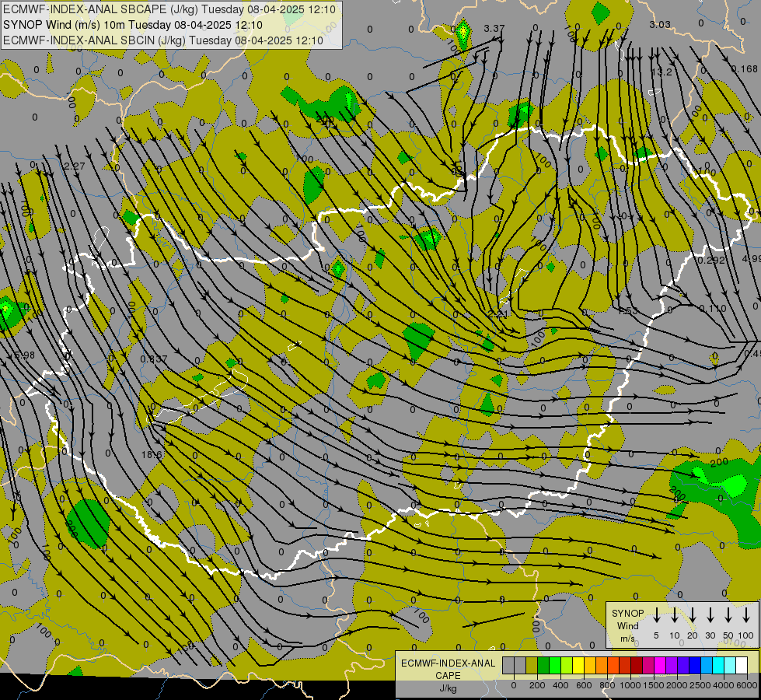This screenshot has height=700, width=761.
Task: Click the wind arrow symbol above 10 m/s
Action: pos(674,615)
